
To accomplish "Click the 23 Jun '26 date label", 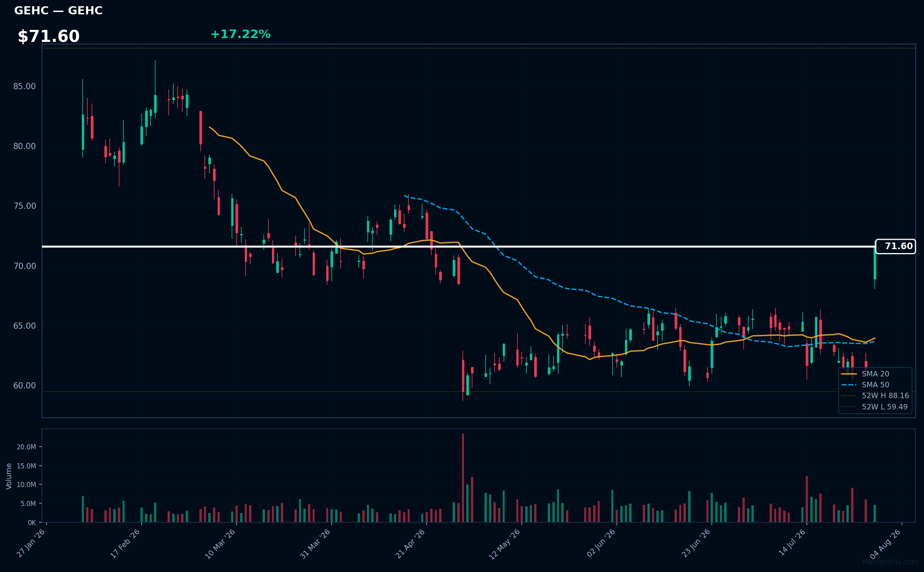I will pos(696,543).
